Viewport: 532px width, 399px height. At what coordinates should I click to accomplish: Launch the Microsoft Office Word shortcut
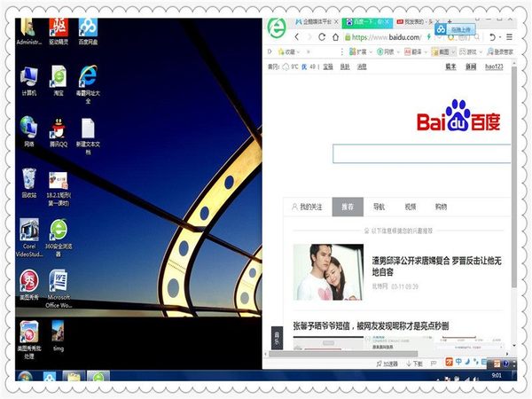59,289
